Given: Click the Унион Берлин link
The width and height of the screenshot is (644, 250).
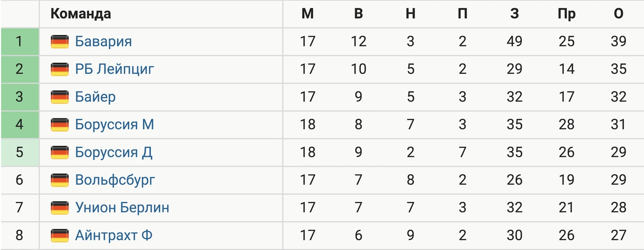Looking at the screenshot, I should (x=122, y=208).
